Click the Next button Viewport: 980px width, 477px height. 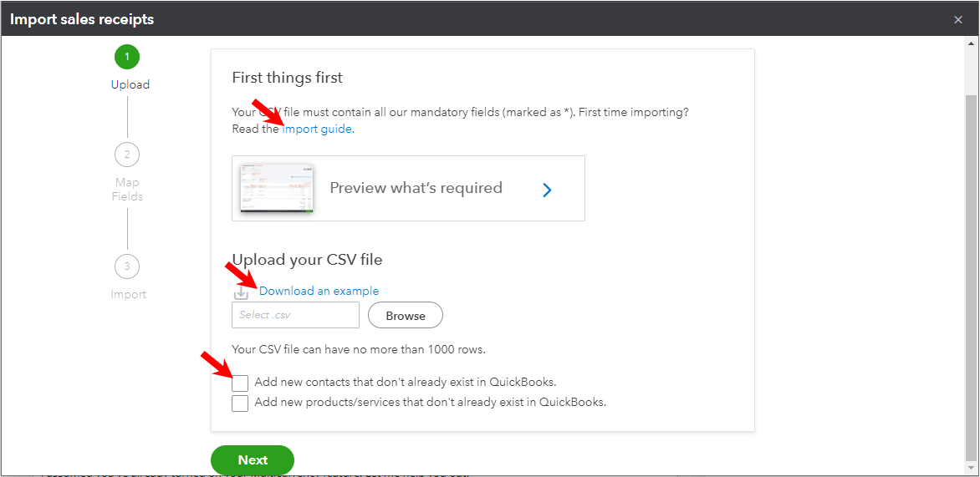(x=253, y=460)
